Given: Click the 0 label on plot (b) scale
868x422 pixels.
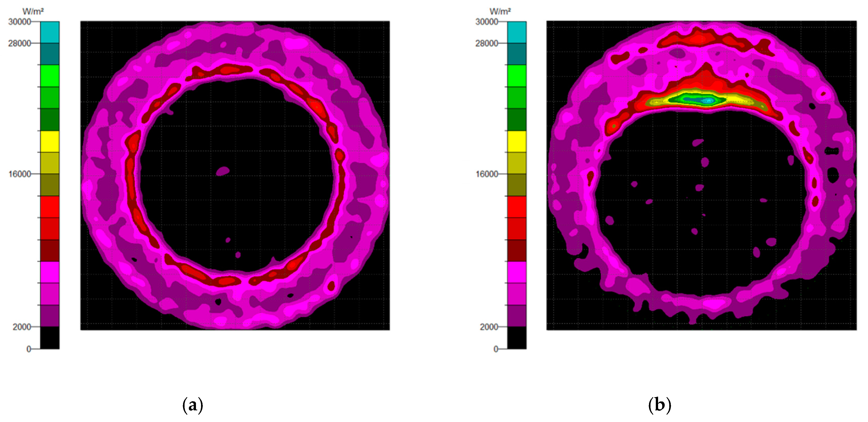Looking at the screenshot, I should tap(496, 349).
